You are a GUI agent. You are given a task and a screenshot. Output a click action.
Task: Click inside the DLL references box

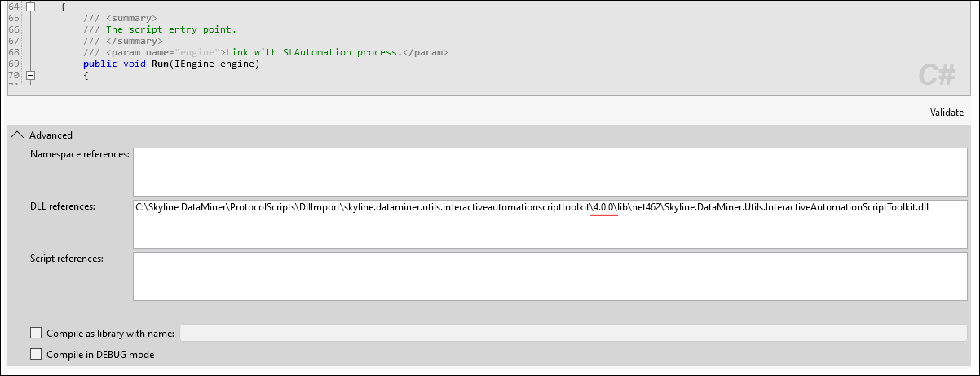tap(550, 223)
